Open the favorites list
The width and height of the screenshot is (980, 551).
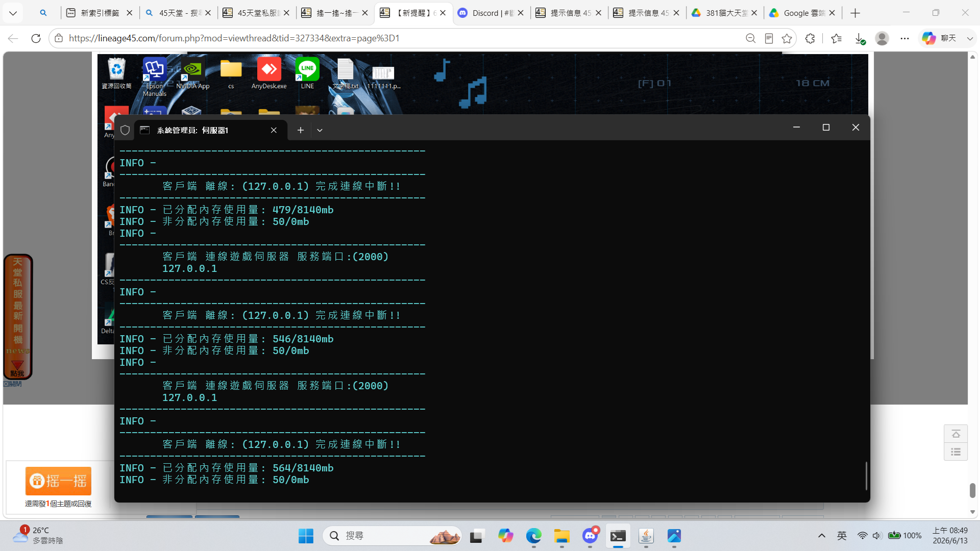pos(836,38)
